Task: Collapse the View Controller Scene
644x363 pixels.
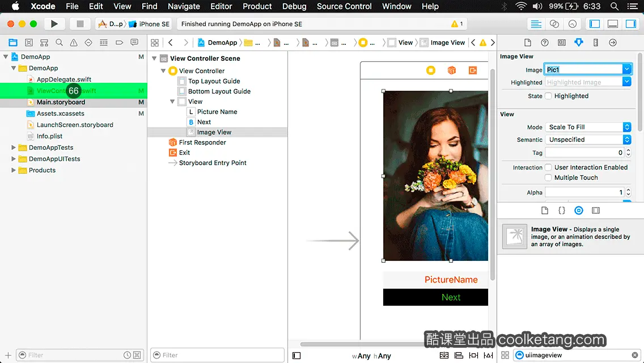Action: pos(154,58)
